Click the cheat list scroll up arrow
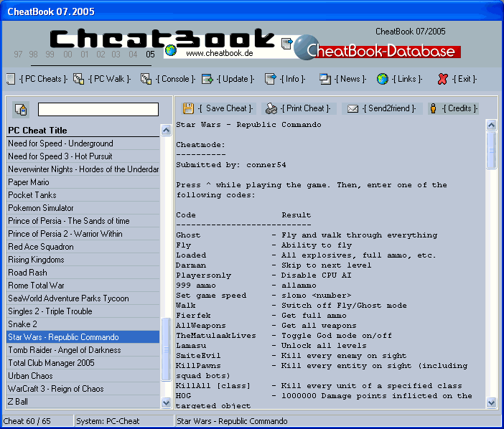The height and width of the screenshot is (429, 504). click(x=166, y=130)
